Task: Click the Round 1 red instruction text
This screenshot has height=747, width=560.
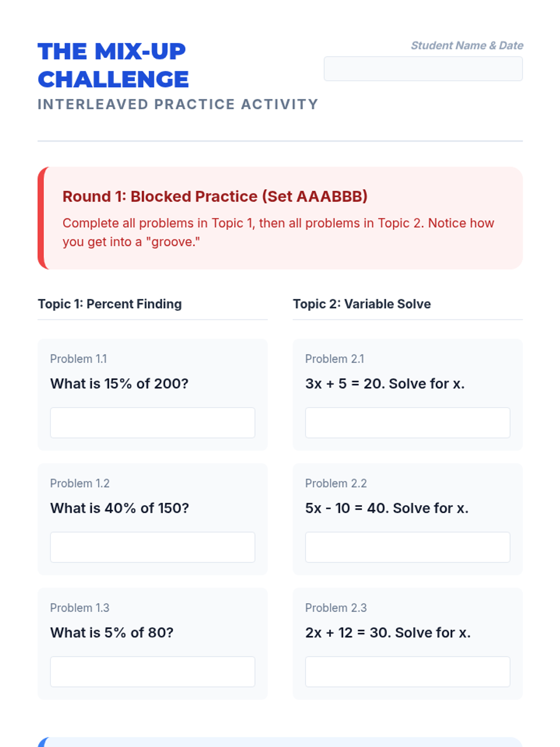Action: point(278,233)
